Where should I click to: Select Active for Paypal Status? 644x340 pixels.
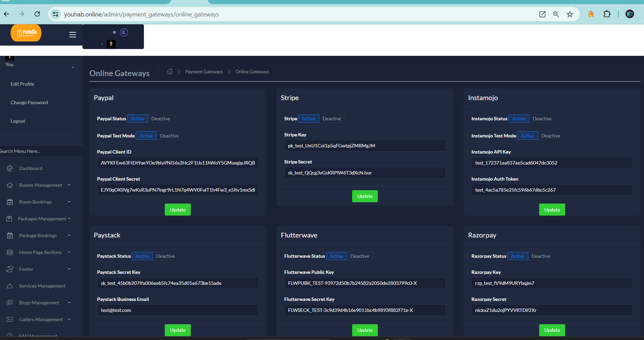coord(137,119)
